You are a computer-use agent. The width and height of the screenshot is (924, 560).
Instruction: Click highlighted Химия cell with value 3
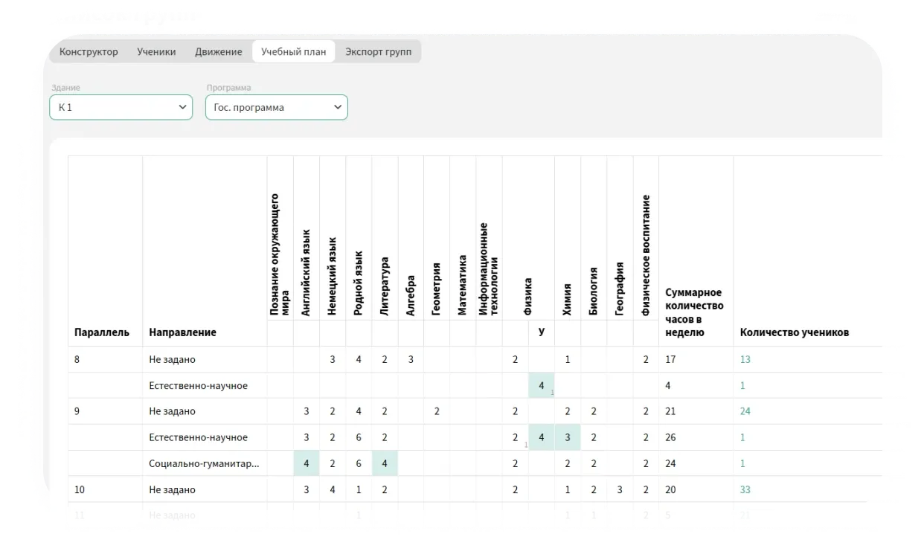click(x=568, y=437)
